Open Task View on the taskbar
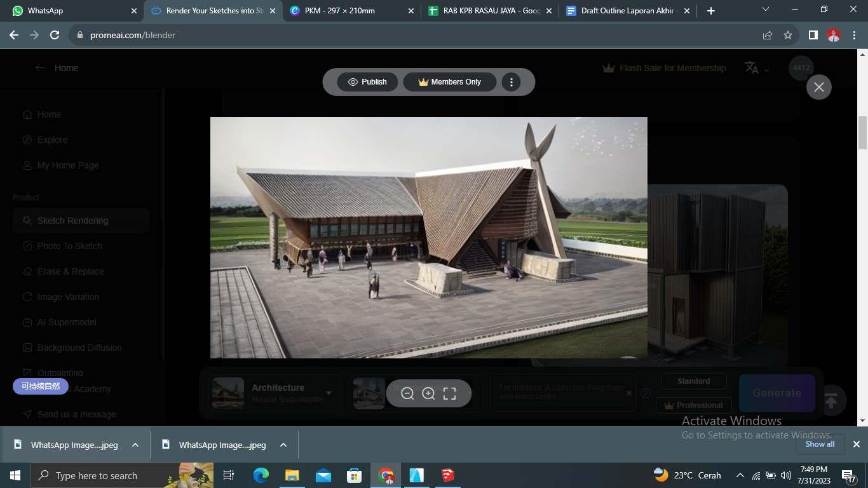 click(x=229, y=475)
